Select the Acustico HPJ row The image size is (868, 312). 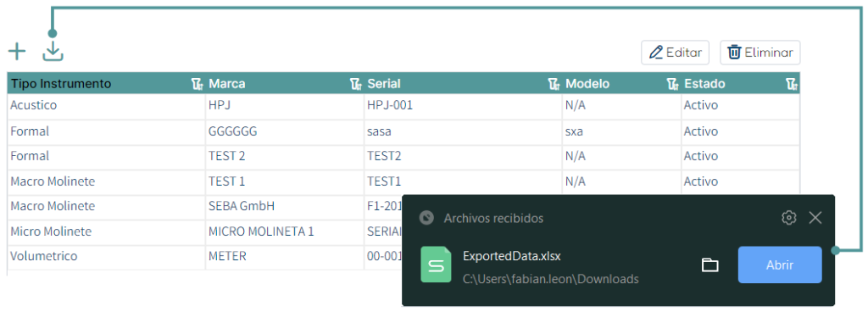tap(403, 106)
